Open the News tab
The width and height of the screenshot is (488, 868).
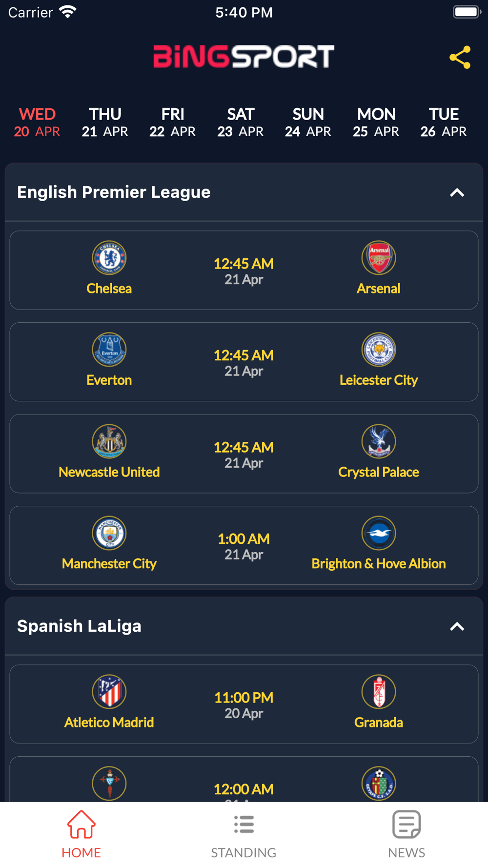[x=407, y=835]
